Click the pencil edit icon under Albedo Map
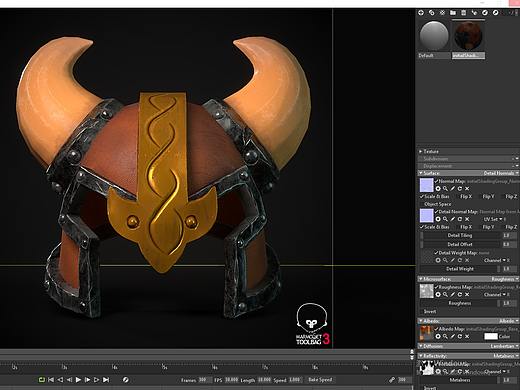520x390 pixels. (453, 337)
